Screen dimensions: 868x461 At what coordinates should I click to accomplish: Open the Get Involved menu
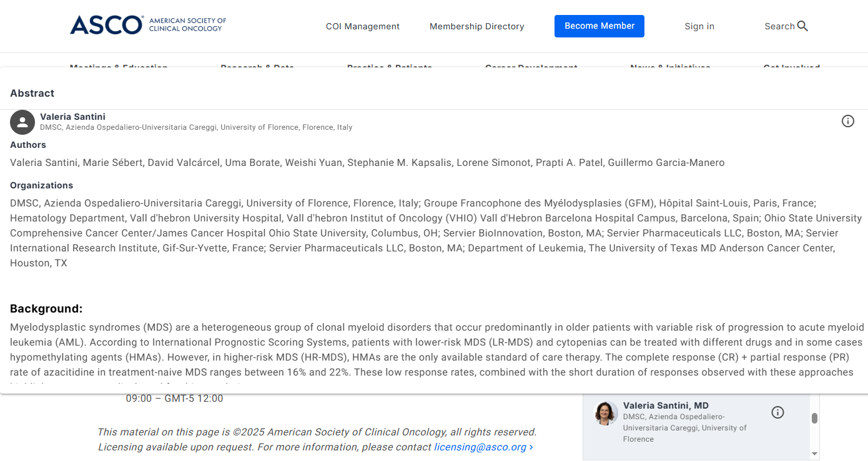click(x=791, y=66)
